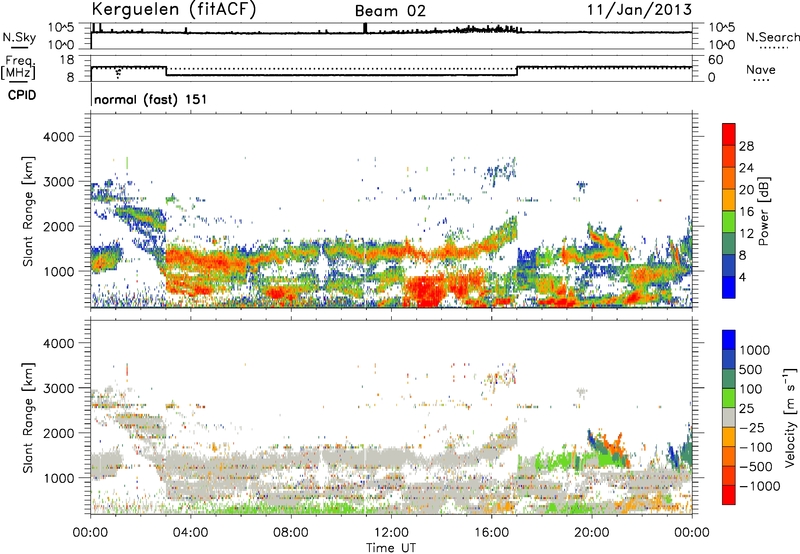Click the '16' label on Power scale
800x554 pixels.
pyautogui.click(x=746, y=212)
